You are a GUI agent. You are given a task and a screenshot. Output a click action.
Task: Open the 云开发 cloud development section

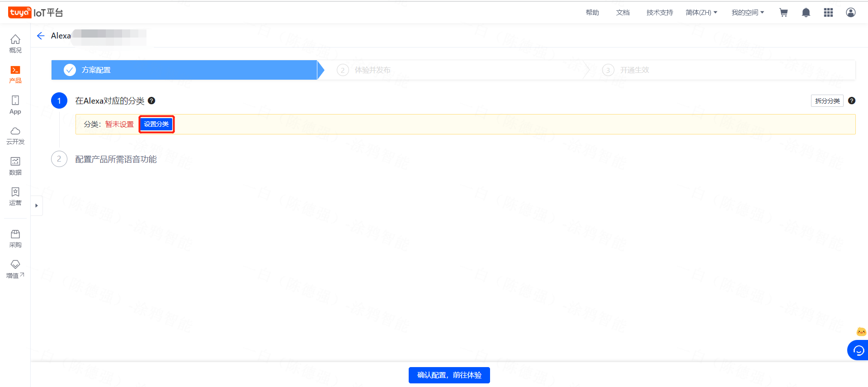tap(15, 136)
